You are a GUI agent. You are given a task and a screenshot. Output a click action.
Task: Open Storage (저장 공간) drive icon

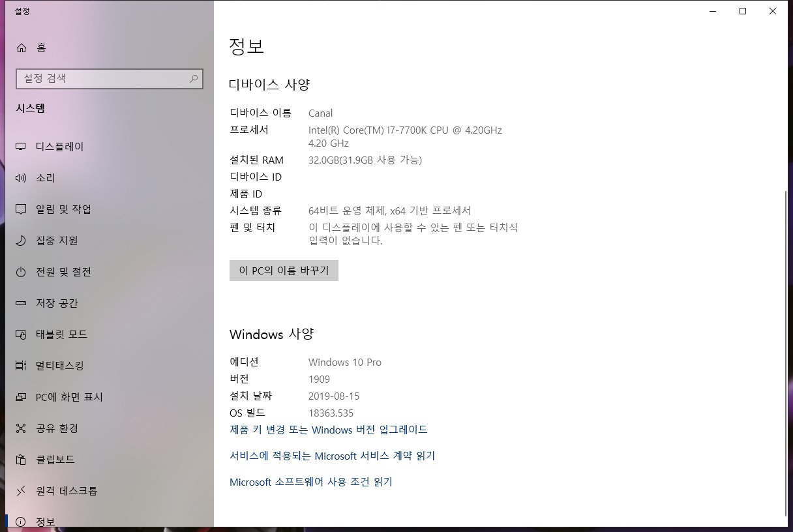(22, 303)
